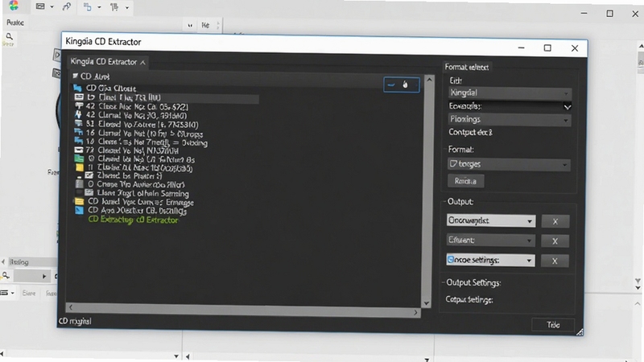This screenshot has width=644, height=362.
Task: Click the blue icon of row starting with 10
Action: click(x=78, y=142)
